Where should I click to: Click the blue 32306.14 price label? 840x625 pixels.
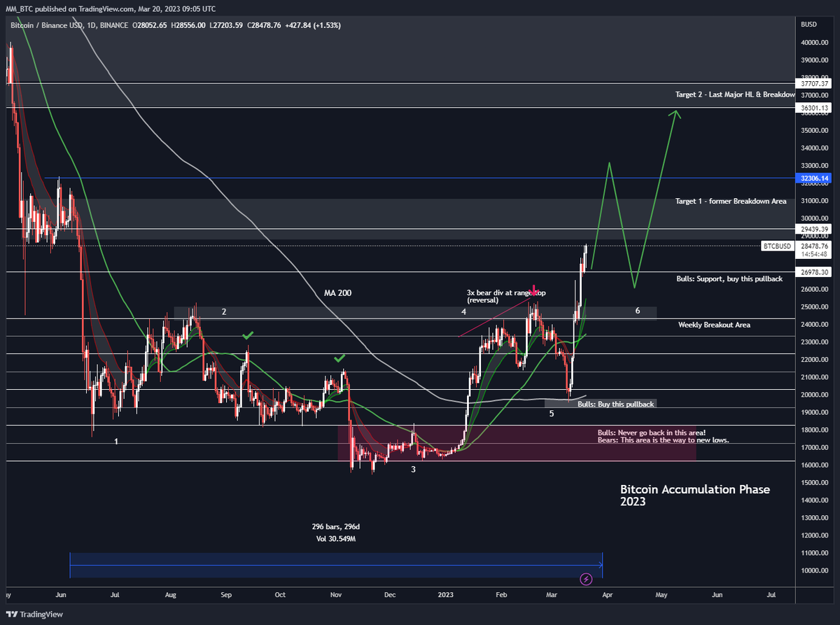click(x=815, y=178)
